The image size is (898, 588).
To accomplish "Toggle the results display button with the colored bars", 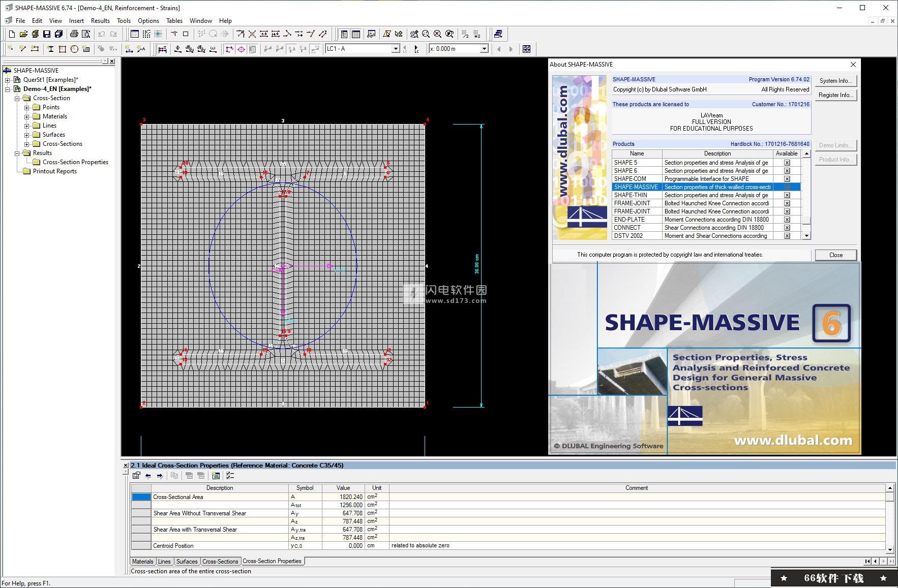I will [162, 49].
